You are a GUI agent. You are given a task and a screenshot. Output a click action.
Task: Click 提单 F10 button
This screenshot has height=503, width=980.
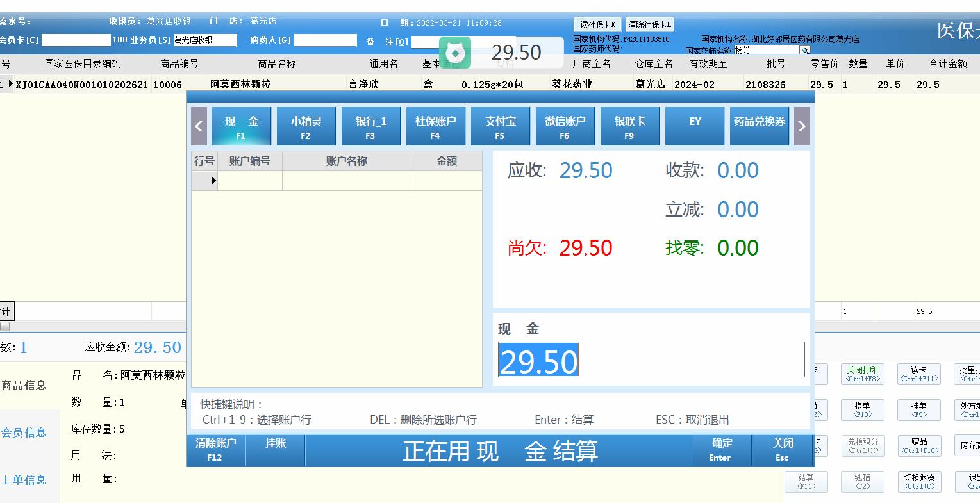[x=862, y=410]
